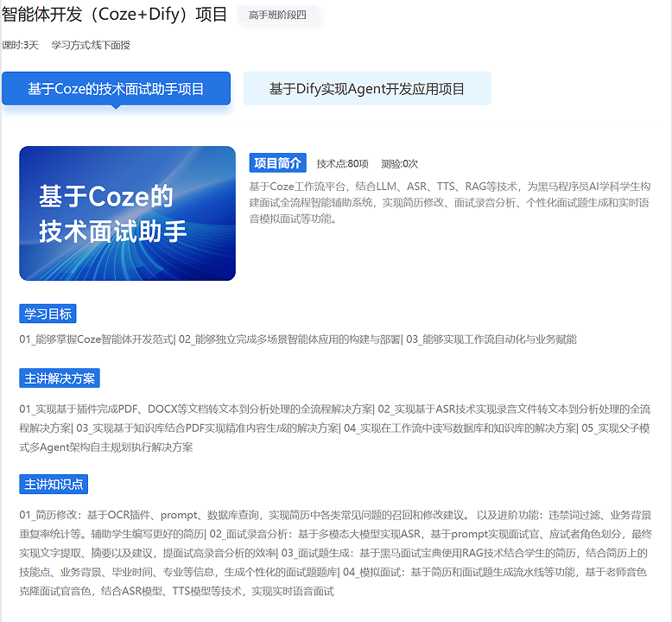Click knowledge point text 01_简历修改
This screenshot has width=672, height=622.
[48, 515]
